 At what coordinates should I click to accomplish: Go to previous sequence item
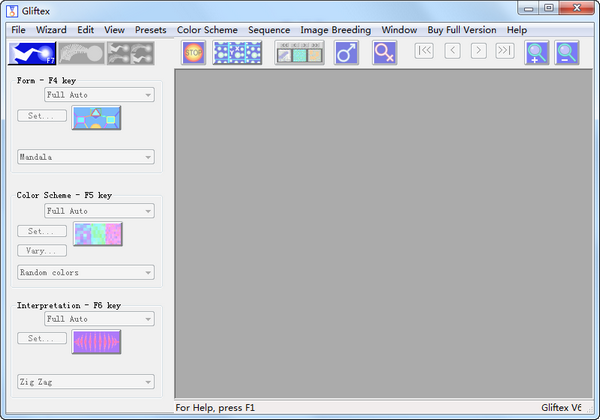pos(452,50)
